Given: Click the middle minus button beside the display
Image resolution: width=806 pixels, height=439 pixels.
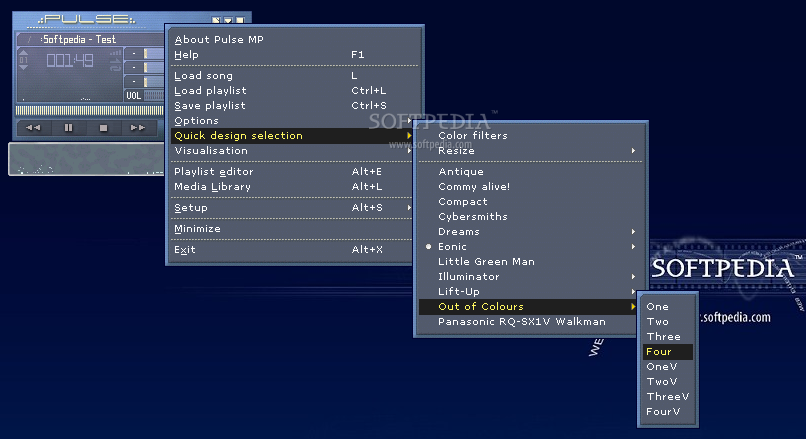Looking at the screenshot, I should point(134,67).
